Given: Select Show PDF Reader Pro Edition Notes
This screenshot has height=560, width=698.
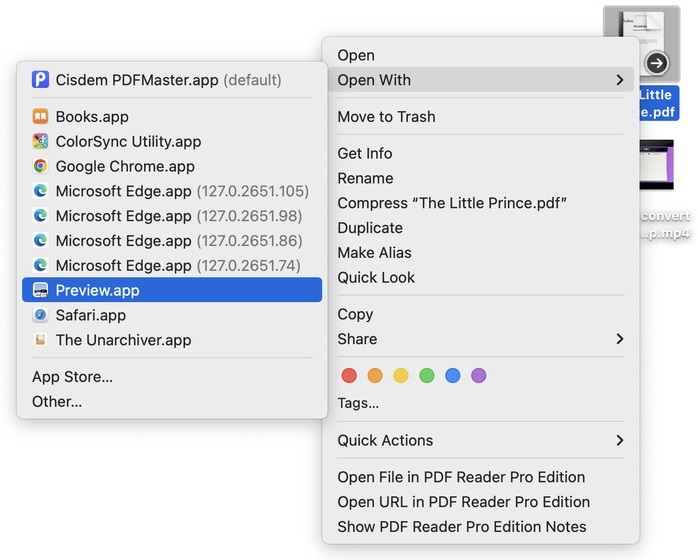Looking at the screenshot, I should (x=481, y=527).
